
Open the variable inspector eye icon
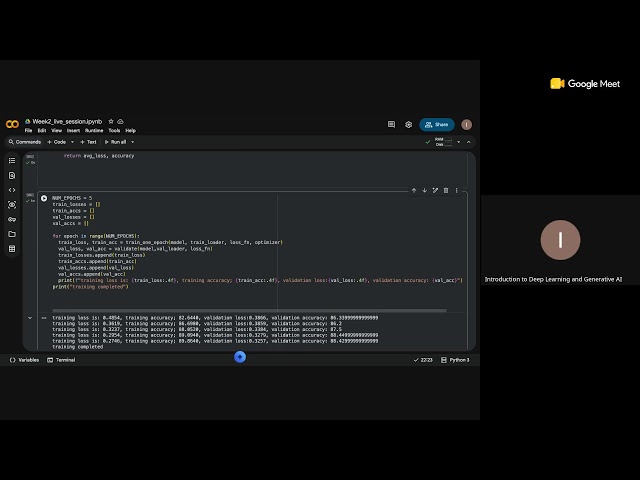click(x=12, y=204)
